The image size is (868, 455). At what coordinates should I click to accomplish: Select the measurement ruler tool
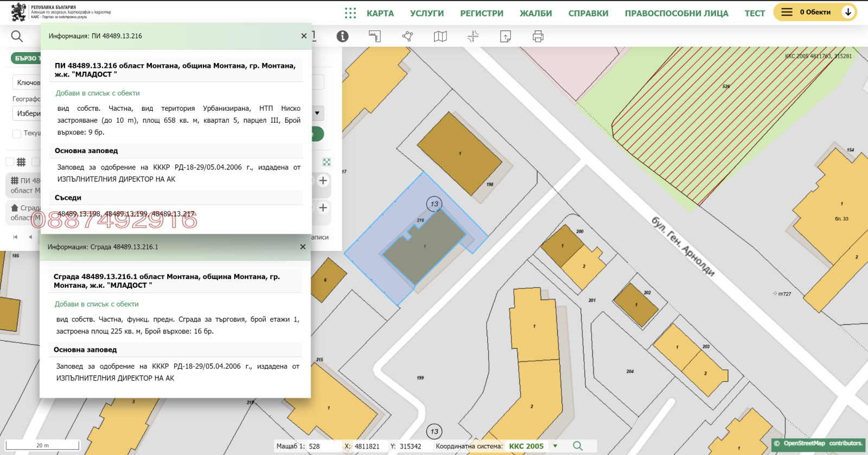375,36
